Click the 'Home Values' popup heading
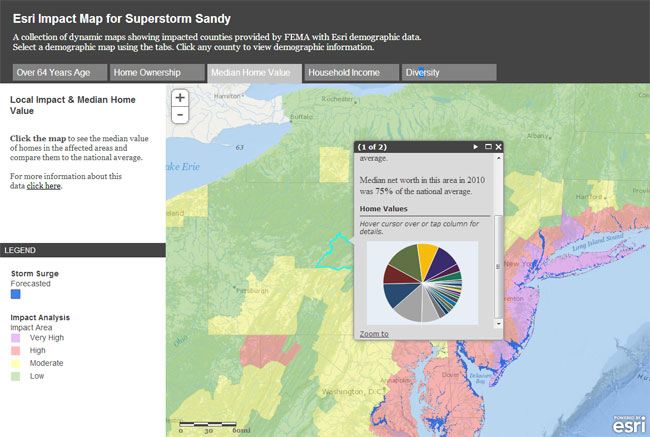The width and height of the screenshot is (650, 437). (x=383, y=209)
